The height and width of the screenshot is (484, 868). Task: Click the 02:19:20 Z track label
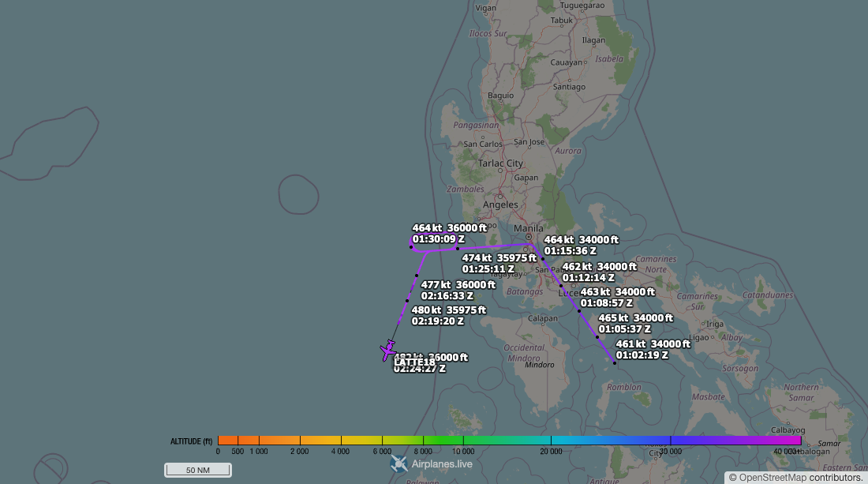[x=438, y=321]
